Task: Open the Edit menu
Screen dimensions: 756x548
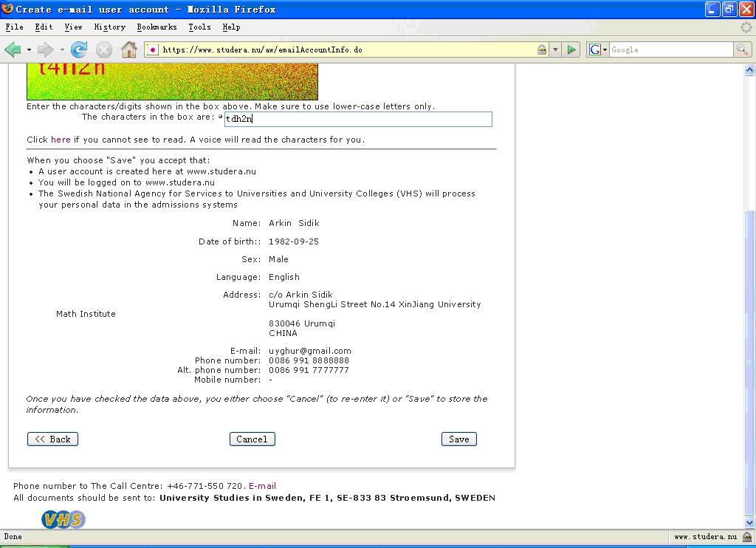Action: (x=44, y=27)
